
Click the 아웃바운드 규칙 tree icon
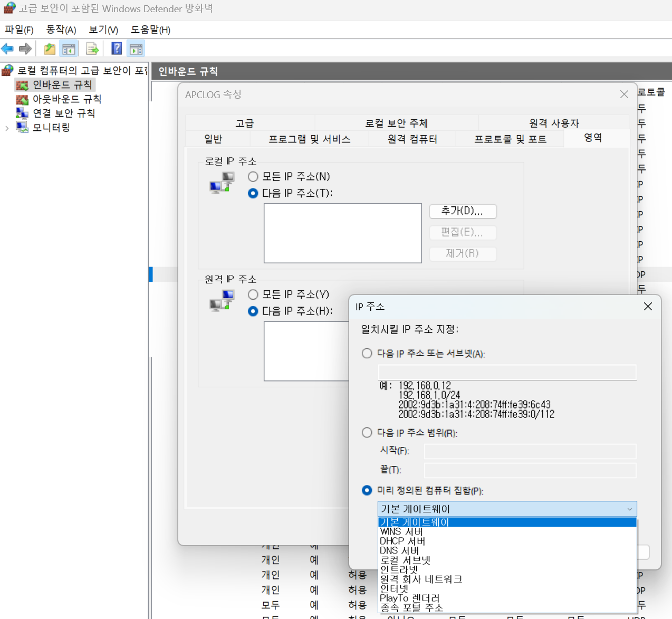click(22, 99)
